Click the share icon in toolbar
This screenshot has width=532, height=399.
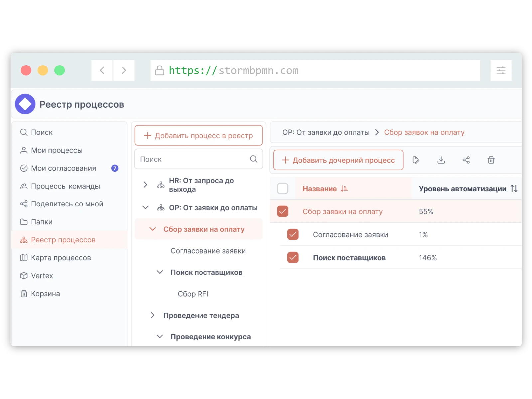(x=466, y=160)
